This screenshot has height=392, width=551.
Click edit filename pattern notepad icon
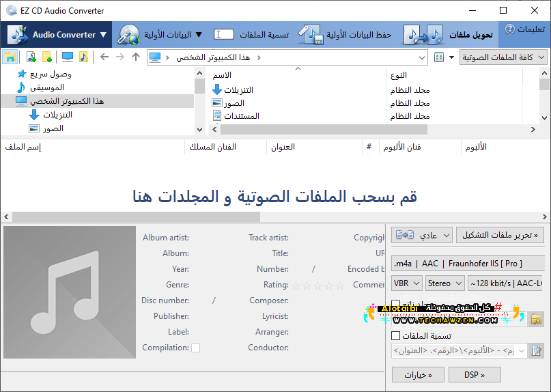coord(536,350)
